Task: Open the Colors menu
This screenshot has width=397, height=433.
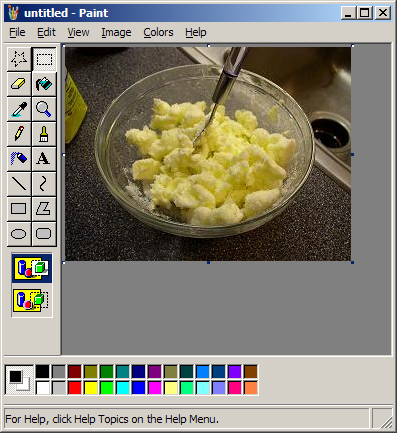Action: click(x=158, y=32)
